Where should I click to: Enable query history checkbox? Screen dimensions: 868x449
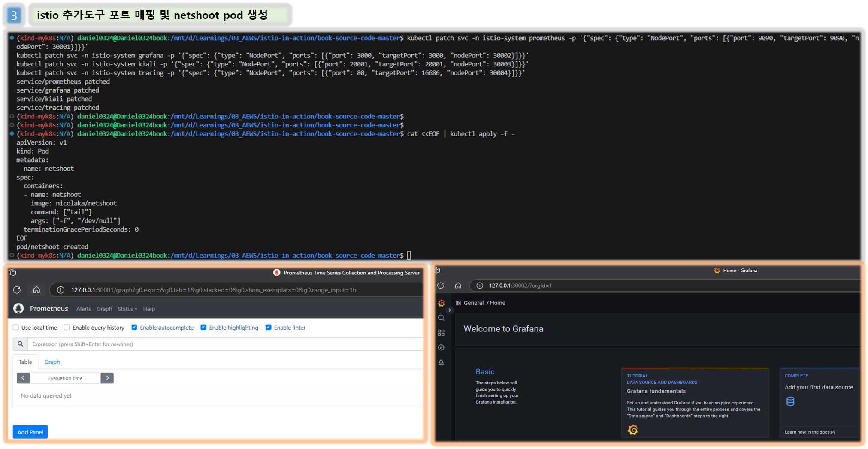tap(67, 328)
